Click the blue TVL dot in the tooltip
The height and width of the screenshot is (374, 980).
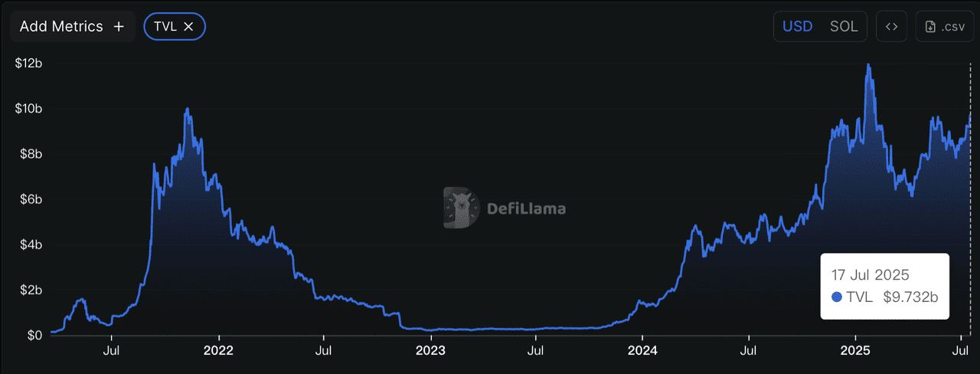coord(836,297)
